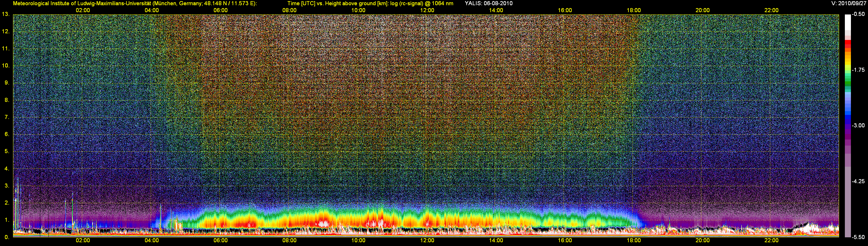Click the 7. km height axis label
Image resolution: width=868 pixels, height=246 pixels.
7,117
